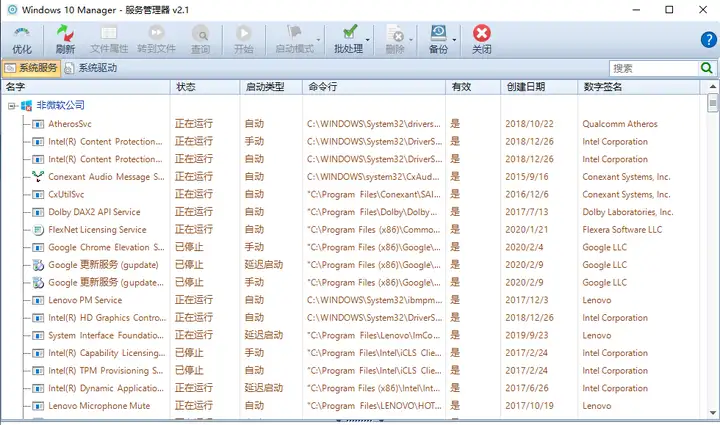Click the Dolby DAX2 API Service icon
This screenshot has width=720, height=425.
pos(38,212)
